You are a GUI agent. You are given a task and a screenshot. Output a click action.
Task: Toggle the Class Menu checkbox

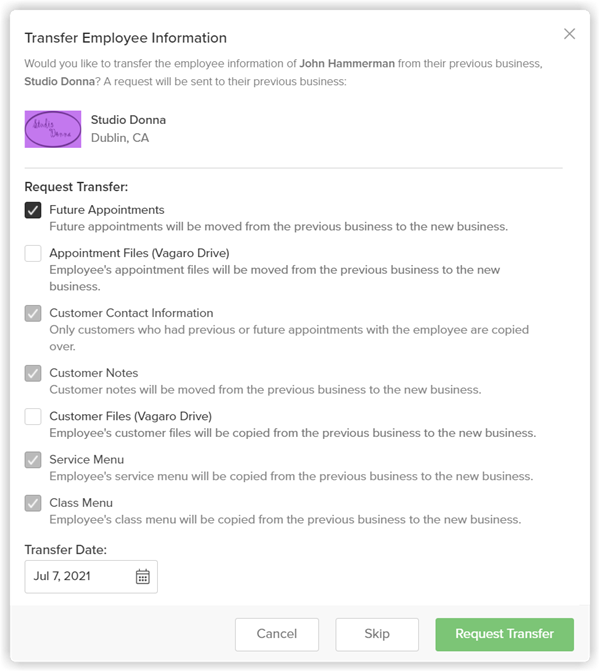point(33,503)
